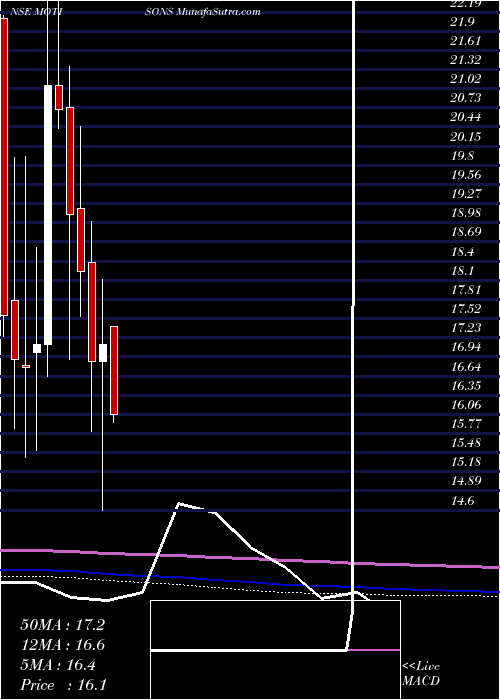Click the 19.27 price axis label
Screen dimensions: 500x700
click(466, 193)
